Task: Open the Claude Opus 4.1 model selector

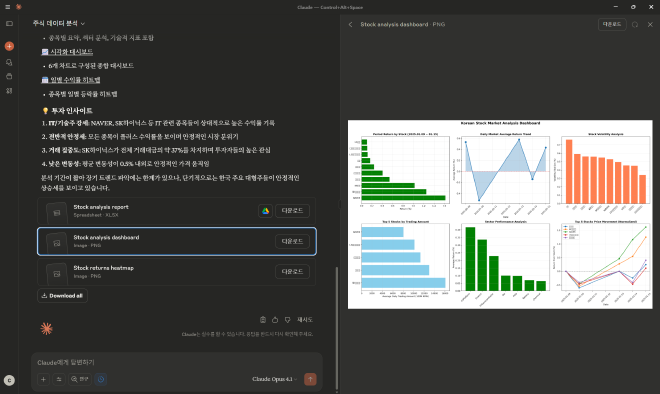Action: [x=274, y=379]
